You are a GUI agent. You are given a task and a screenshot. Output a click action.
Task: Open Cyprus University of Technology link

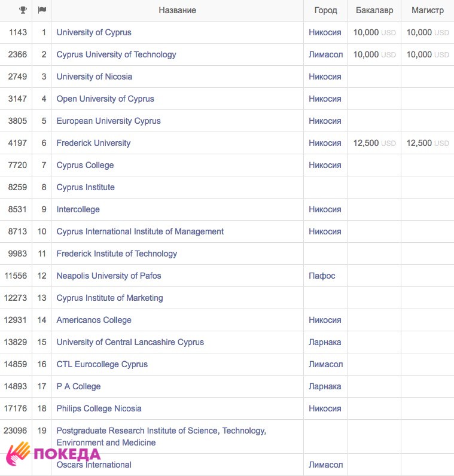tap(116, 54)
